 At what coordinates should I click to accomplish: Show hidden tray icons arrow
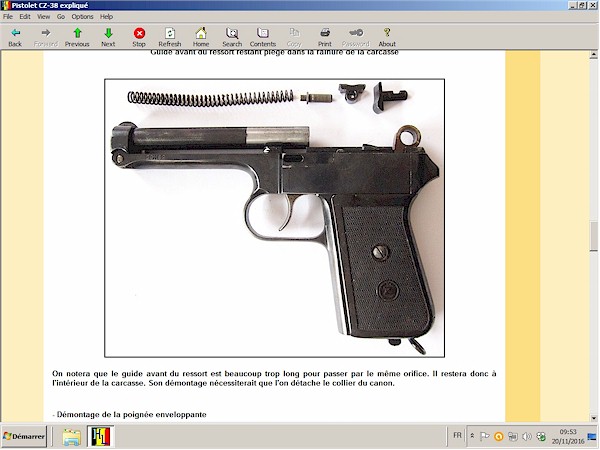tap(473, 436)
